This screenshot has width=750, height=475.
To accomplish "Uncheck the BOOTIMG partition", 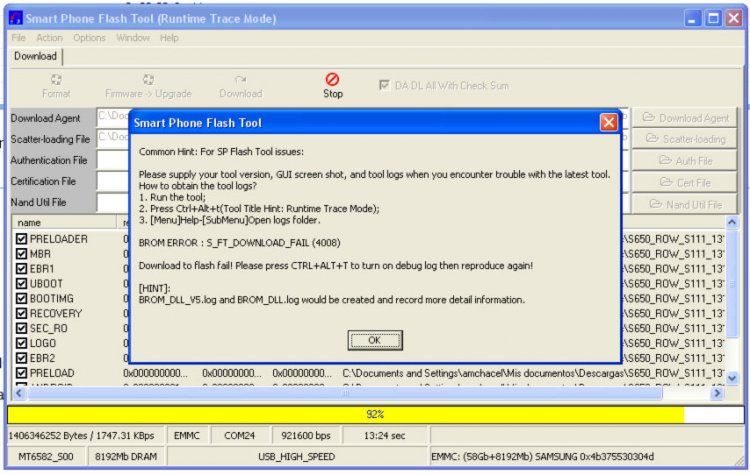I will tap(21, 298).
